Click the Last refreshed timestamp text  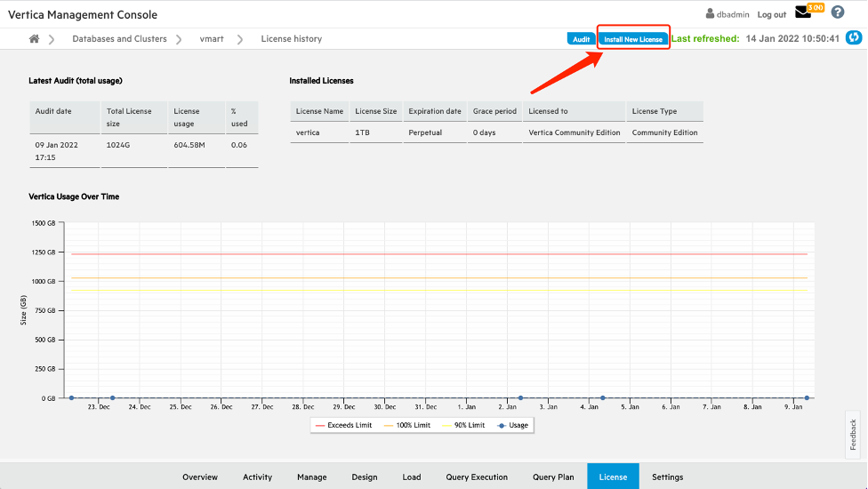point(755,39)
